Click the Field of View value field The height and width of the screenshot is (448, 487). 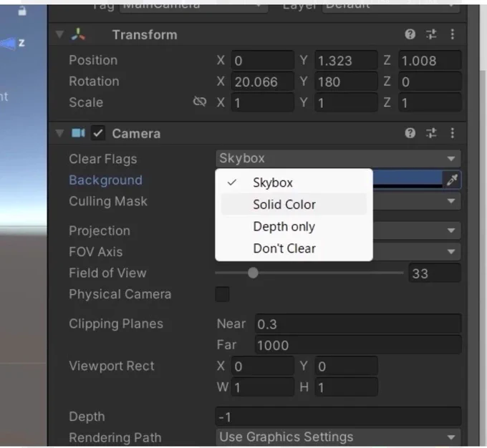(x=435, y=273)
